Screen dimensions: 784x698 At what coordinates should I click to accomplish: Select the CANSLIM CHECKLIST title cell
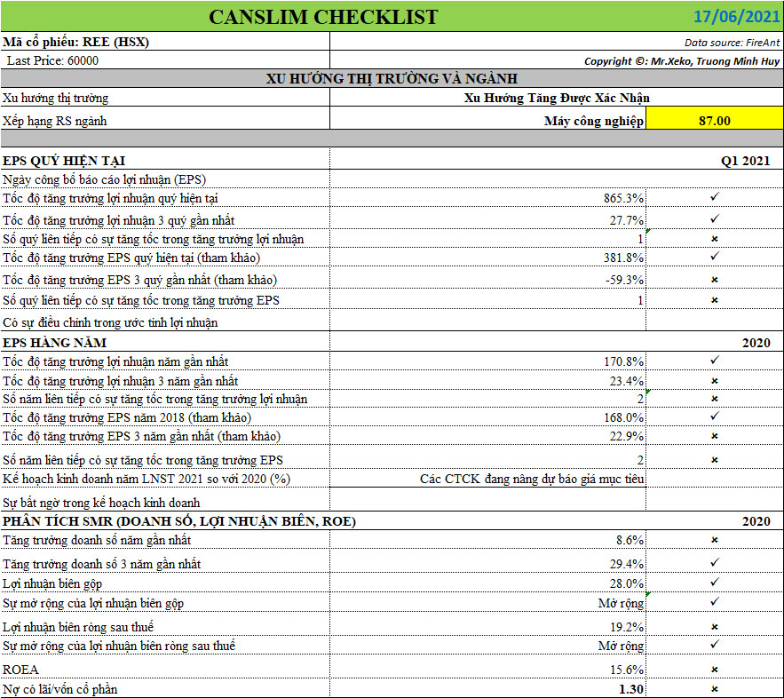pos(323,16)
